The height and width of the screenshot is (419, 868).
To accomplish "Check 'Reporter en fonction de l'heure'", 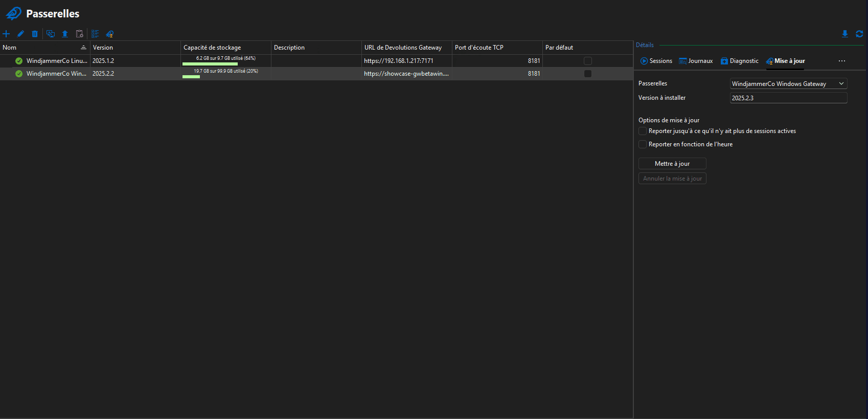I will pyautogui.click(x=643, y=144).
